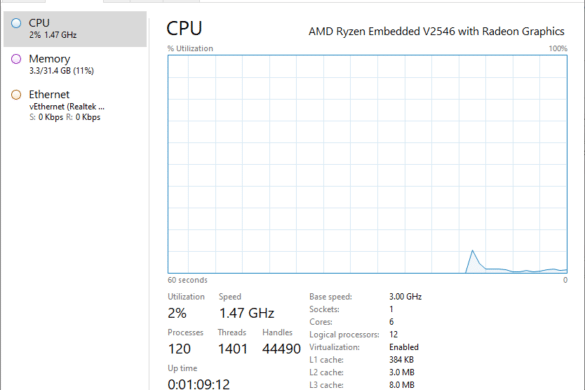Click the CPU utilization graph
Image resolution: width=585 pixels, height=390 pixels.
coord(367,164)
